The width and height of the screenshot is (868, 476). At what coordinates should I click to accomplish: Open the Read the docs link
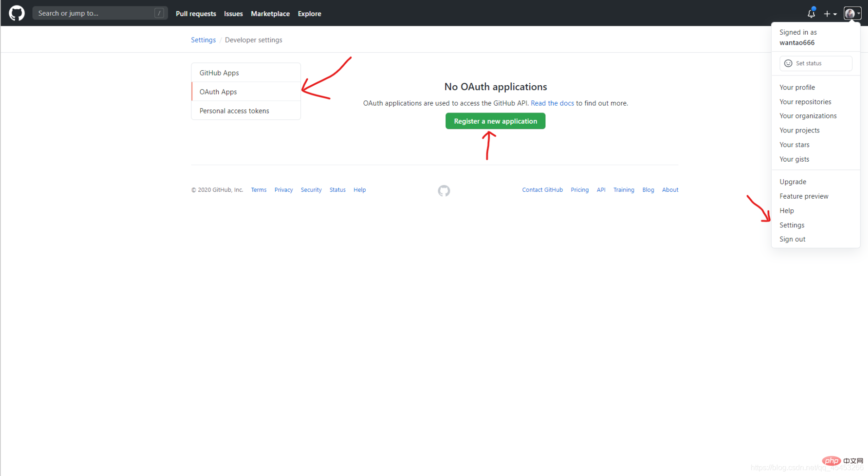pos(552,103)
